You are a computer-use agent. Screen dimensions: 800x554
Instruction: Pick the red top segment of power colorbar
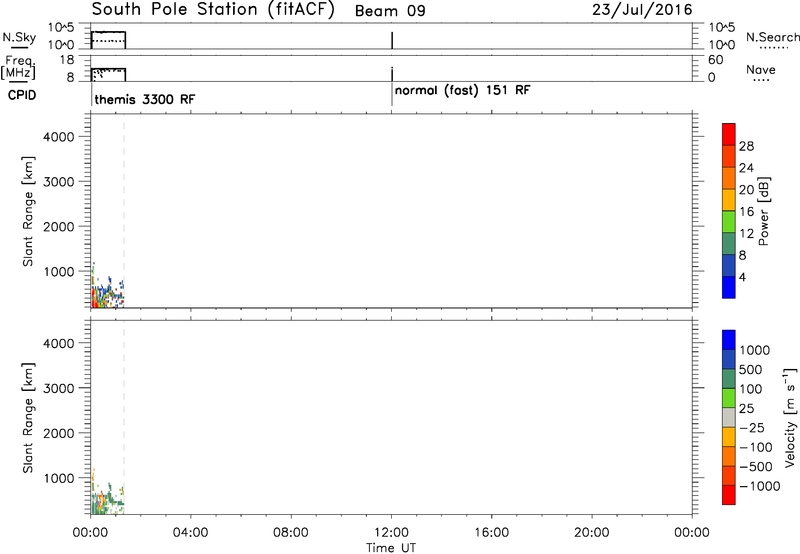(729, 134)
